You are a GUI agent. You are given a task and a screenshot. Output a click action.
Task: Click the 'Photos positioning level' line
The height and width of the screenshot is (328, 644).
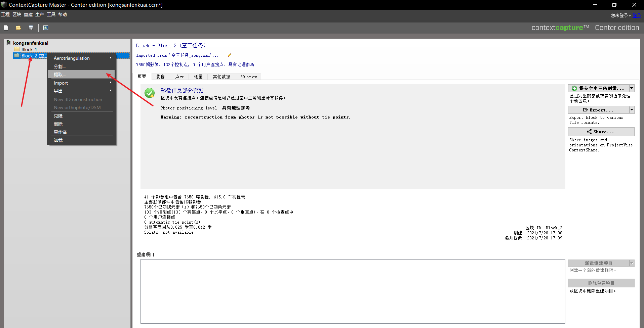pyautogui.click(x=205, y=108)
